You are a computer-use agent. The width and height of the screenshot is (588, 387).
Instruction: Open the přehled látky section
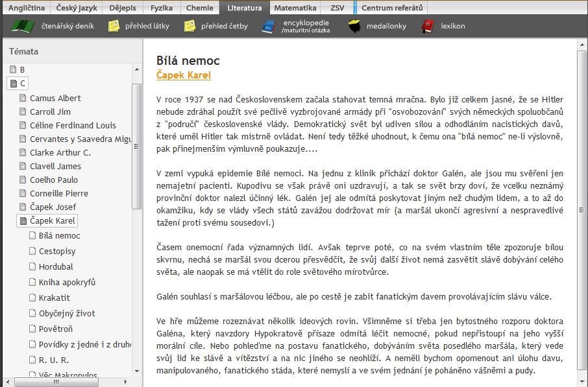point(147,26)
